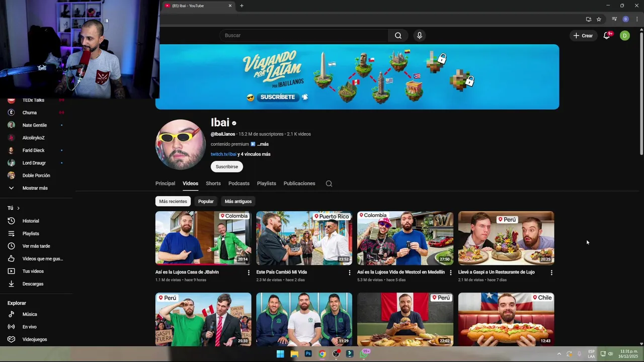The height and width of the screenshot is (362, 644).
Task: Search within the channel magnifier icon
Action: click(329, 184)
